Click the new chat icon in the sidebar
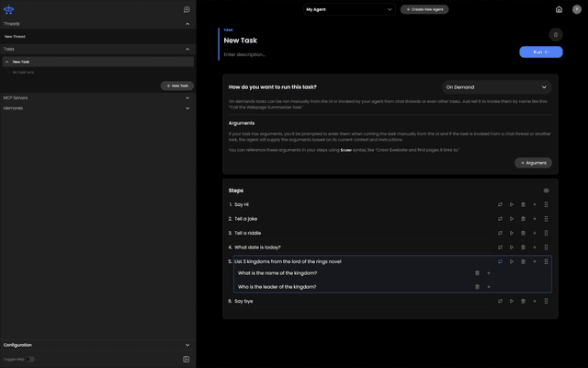This screenshot has height=368, width=588. [187, 9]
